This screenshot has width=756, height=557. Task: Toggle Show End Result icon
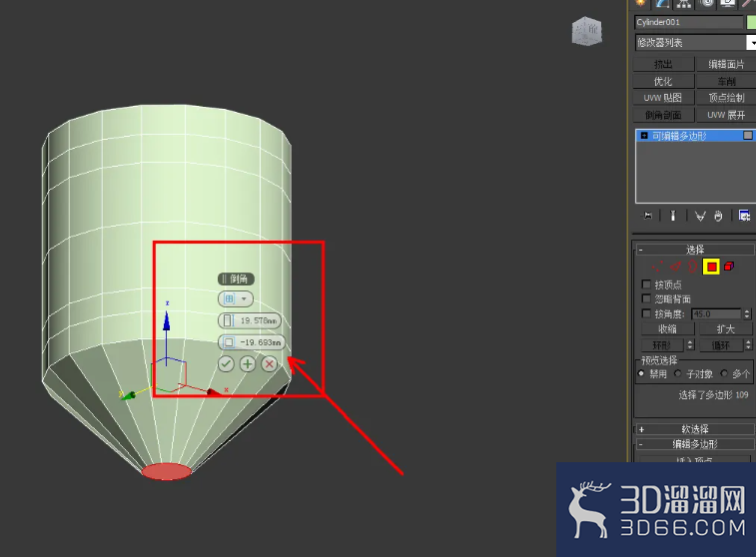pos(673,216)
